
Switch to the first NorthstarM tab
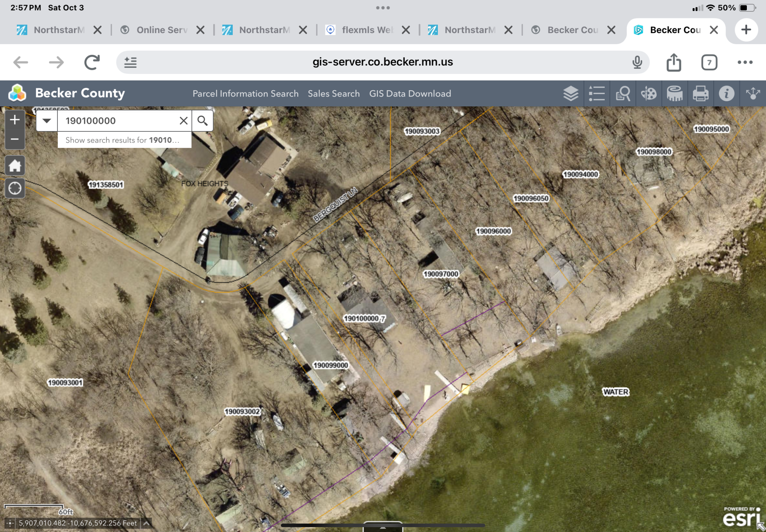tap(51, 30)
